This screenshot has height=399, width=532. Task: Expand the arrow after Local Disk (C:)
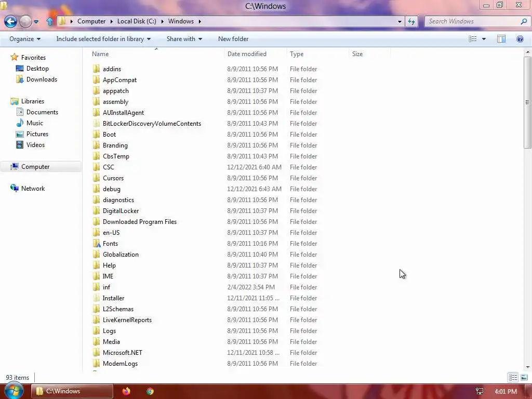click(x=162, y=21)
